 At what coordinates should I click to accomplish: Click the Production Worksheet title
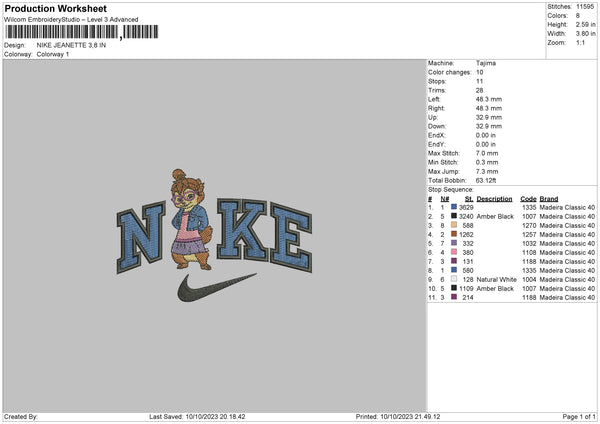click(55, 8)
